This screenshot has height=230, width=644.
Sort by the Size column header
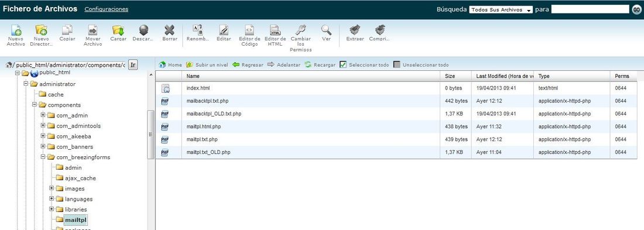[x=456, y=76]
